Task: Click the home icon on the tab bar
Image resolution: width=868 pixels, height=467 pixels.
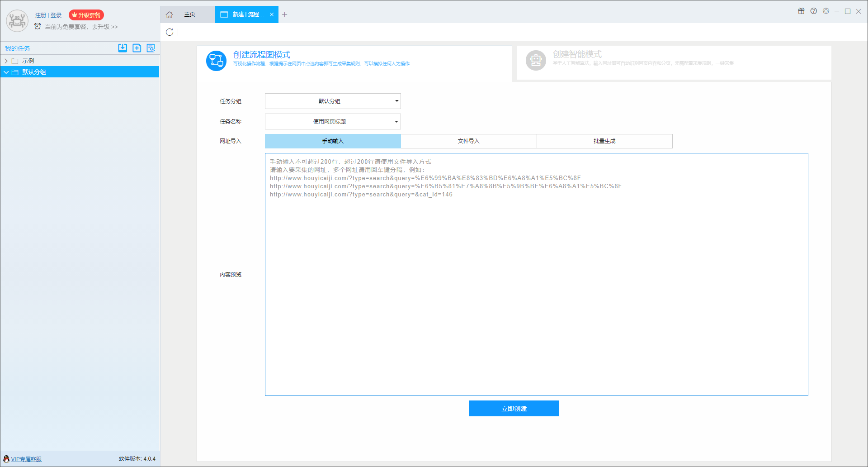Action: pyautogui.click(x=169, y=14)
